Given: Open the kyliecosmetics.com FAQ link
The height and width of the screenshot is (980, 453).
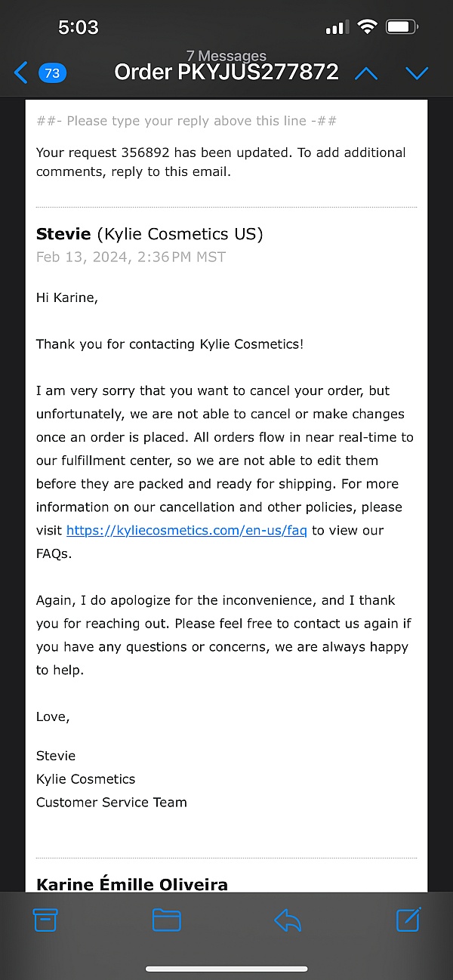Looking at the screenshot, I should pyautogui.click(x=186, y=530).
